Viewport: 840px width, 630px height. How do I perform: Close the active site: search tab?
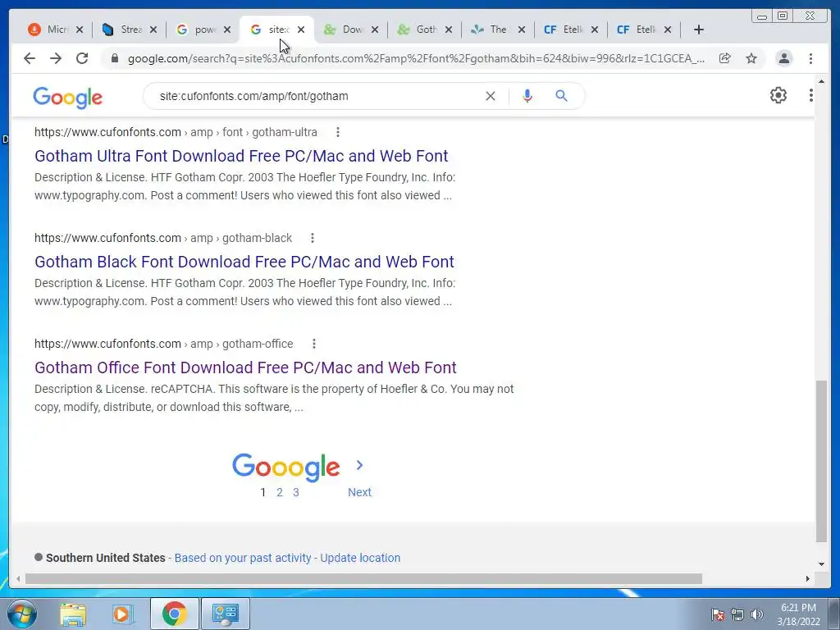click(x=301, y=30)
